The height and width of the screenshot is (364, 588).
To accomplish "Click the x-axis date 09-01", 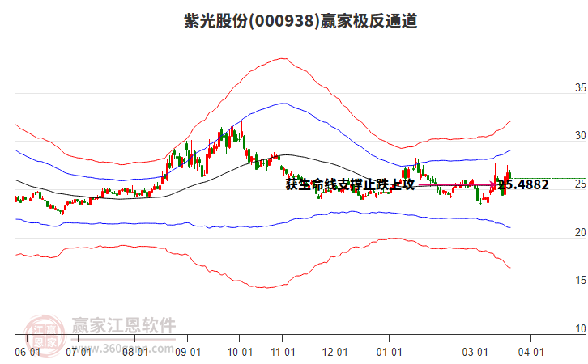I will point(188,352).
